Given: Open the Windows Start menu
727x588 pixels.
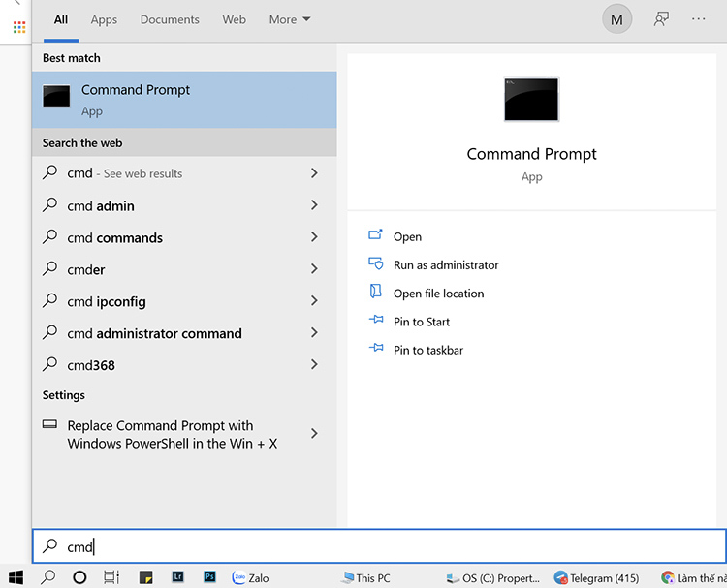Looking at the screenshot, I should tap(16, 577).
